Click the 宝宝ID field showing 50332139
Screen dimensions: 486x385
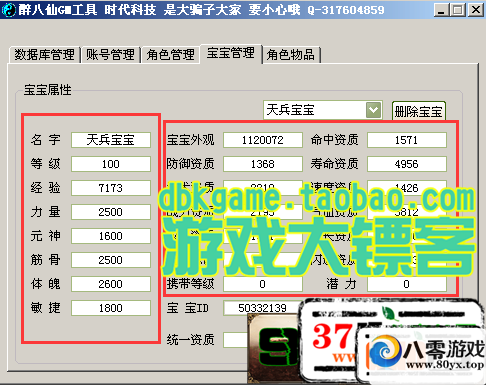(263, 308)
